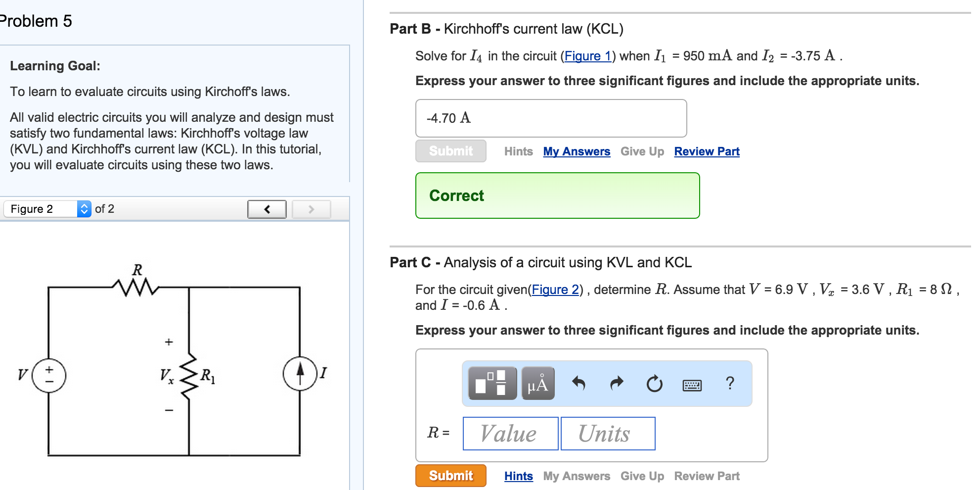This screenshot has height=490, width=980.
Task: Open Figure 1 link in Part B
Action: (x=588, y=56)
